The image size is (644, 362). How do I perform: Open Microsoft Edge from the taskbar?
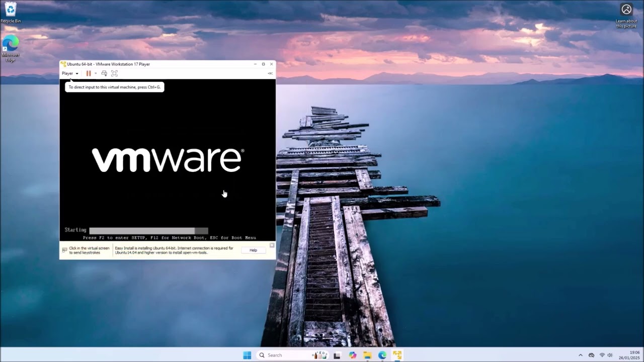(x=382, y=355)
